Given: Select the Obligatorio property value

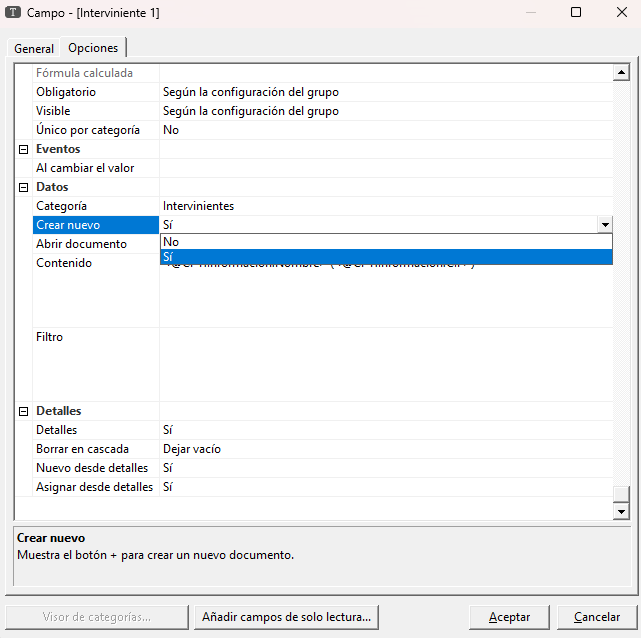Looking at the screenshot, I should point(385,92).
